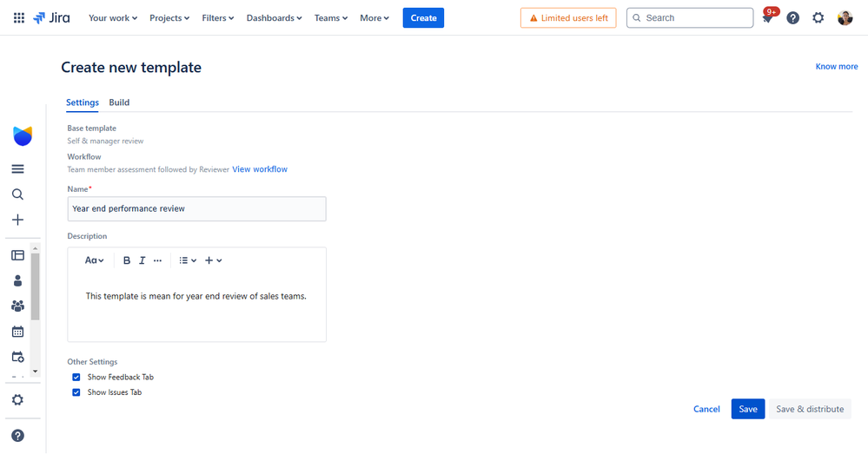Open the calendar sidebar icon

[17, 332]
